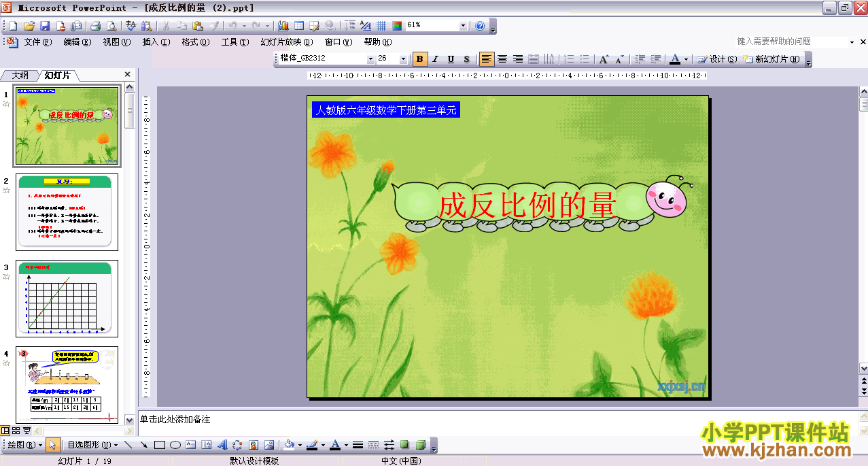The image size is (868, 466).
Task: Insert a picture from file
Action: 269,446
